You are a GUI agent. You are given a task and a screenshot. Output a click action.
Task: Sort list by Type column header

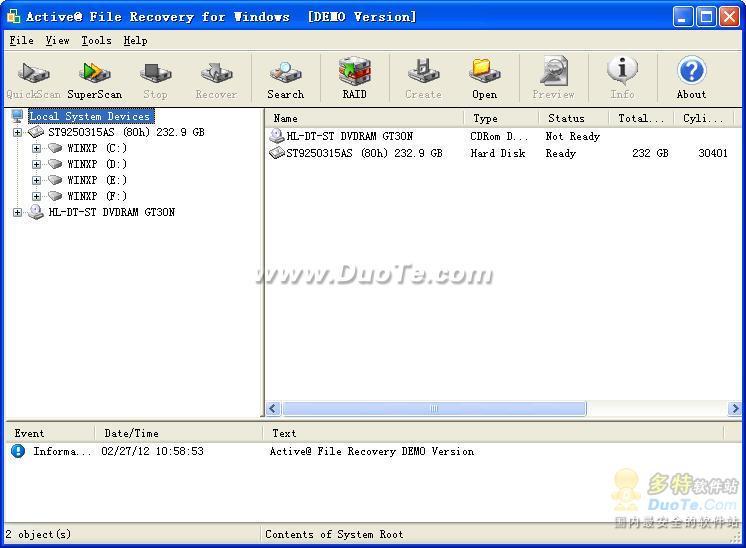(x=501, y=118)
